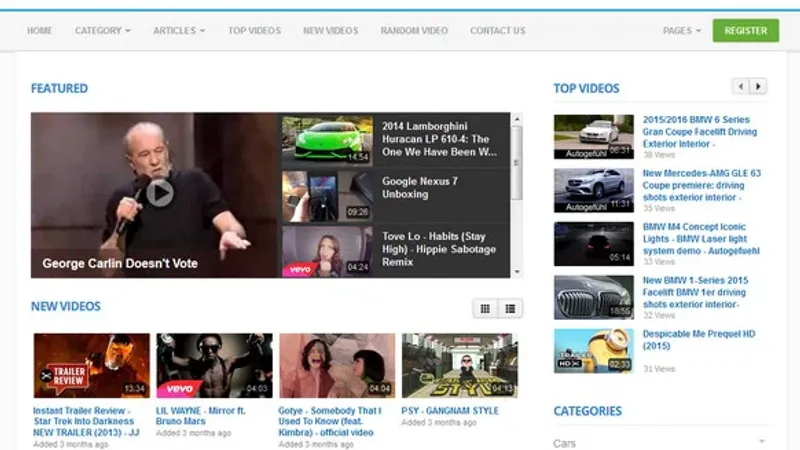The image size is (800, 450).
Task: Go to Top Videos menu item
Action: [x=254, y=31]
